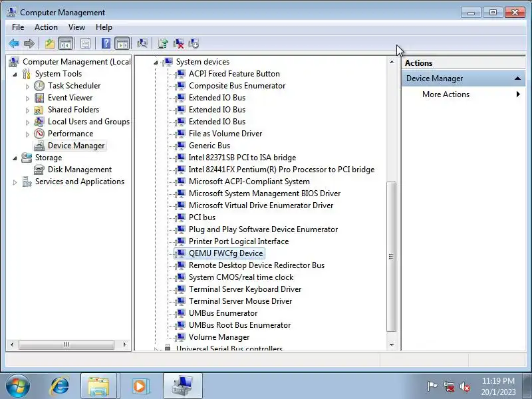
Task: Select PCI bus device
Action: click(202, 217)
